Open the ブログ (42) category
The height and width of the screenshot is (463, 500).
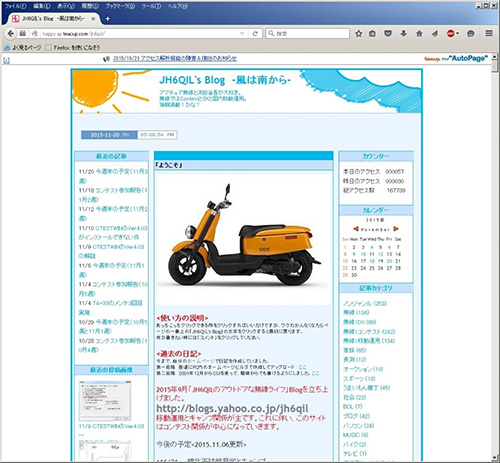pos(356,416)
